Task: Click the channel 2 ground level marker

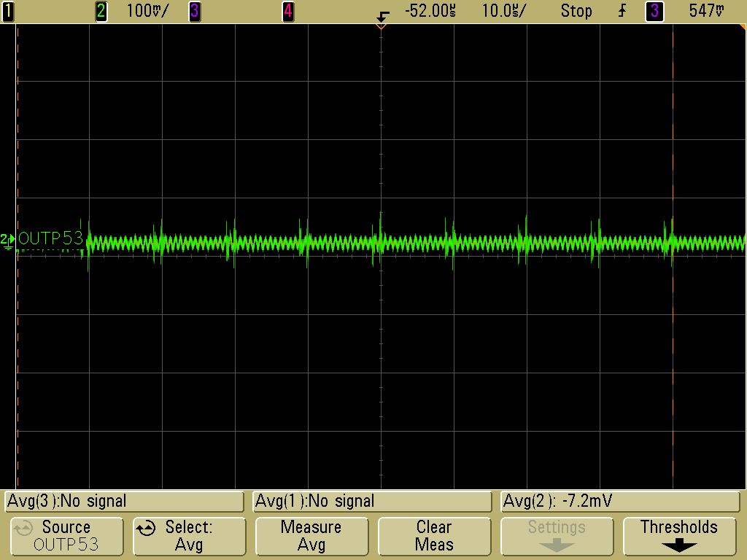Action: coord(7,241)
